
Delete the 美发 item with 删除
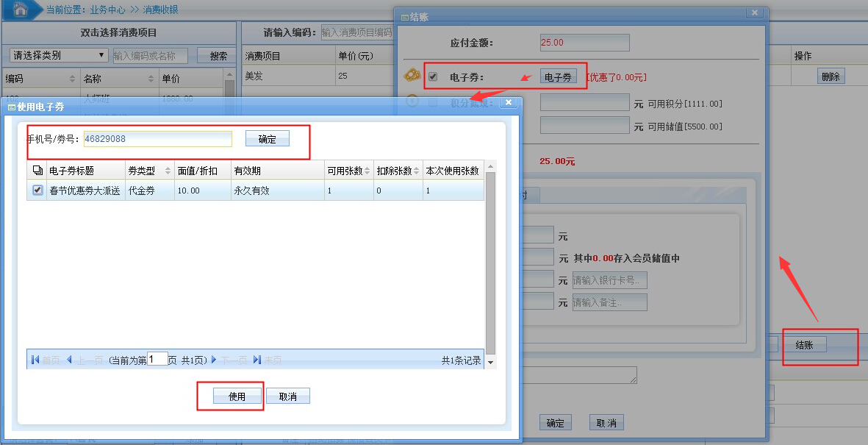pos(831,76)
